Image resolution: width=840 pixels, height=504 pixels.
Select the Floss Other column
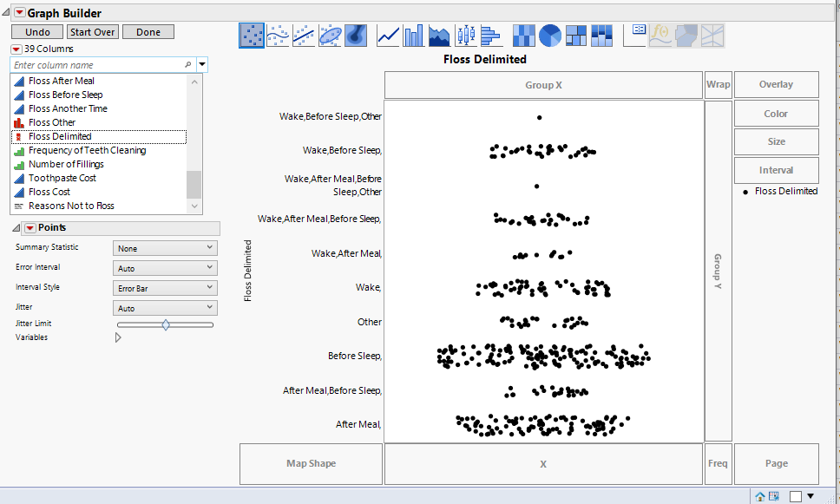coord(54,122)
